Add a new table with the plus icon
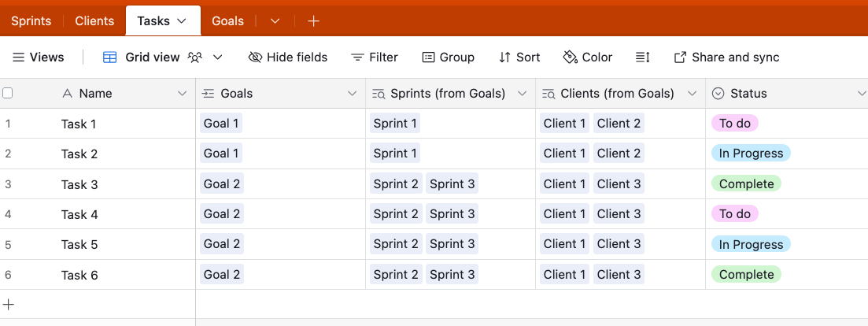868x326 pixels. 313,21
